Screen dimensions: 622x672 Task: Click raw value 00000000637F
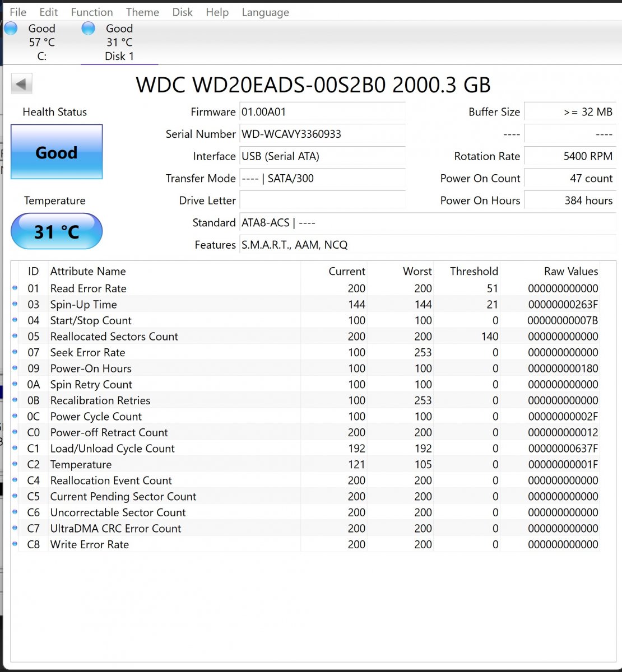click(x=563, y=449)
